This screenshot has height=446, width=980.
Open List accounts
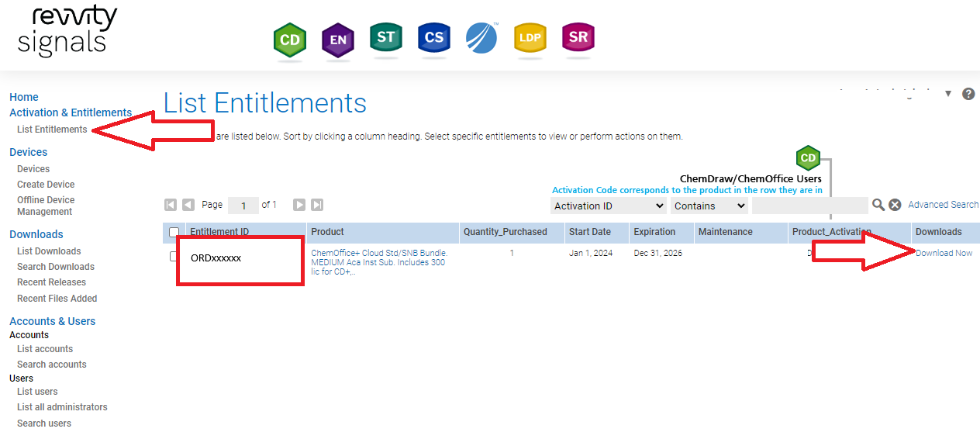[x=45, y=349]
